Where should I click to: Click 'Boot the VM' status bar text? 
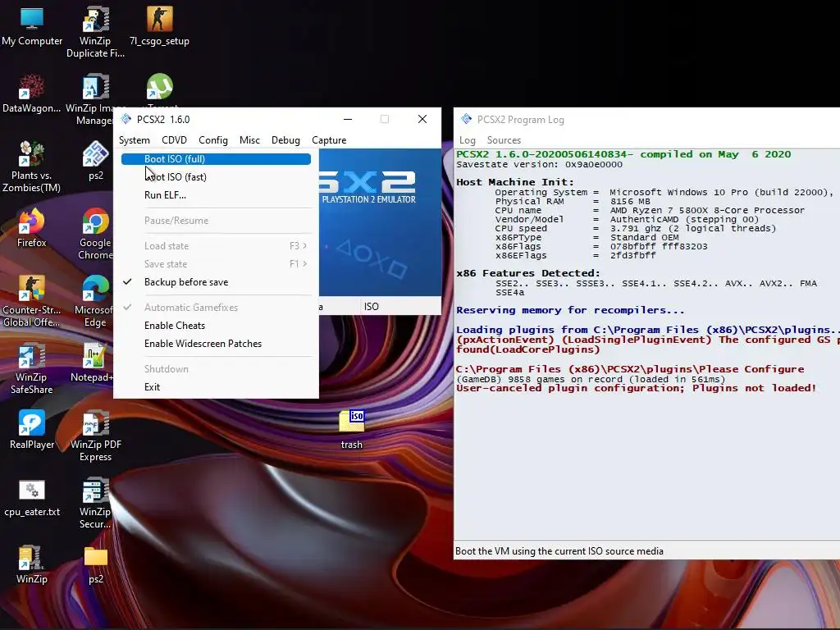coord(559,551)
